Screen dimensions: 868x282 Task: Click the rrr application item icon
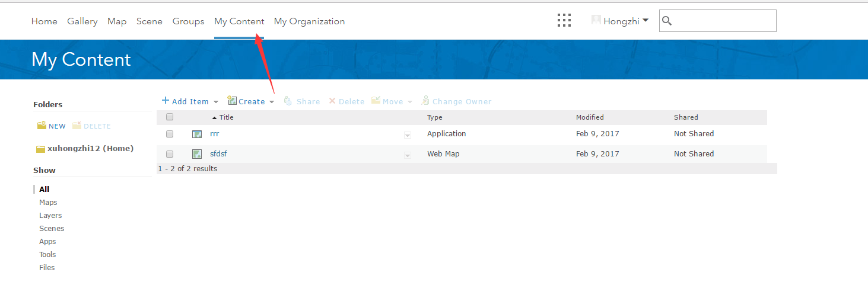click(x=197, y=134)
